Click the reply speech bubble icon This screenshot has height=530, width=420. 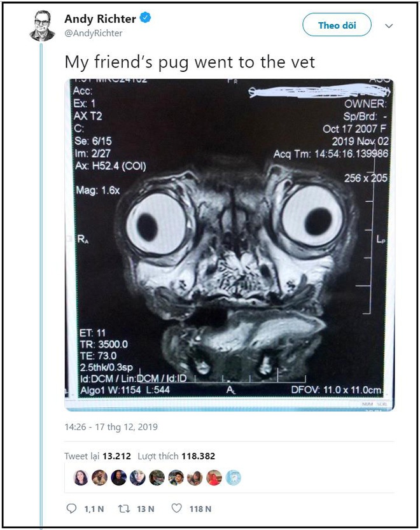pyautogui.click(x=71, y=508)
